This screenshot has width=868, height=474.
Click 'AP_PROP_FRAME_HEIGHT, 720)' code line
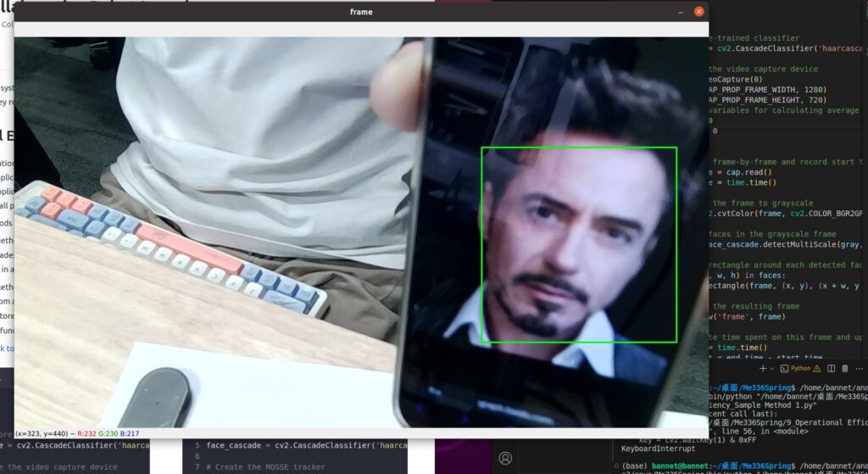click(x=768, y=100)
